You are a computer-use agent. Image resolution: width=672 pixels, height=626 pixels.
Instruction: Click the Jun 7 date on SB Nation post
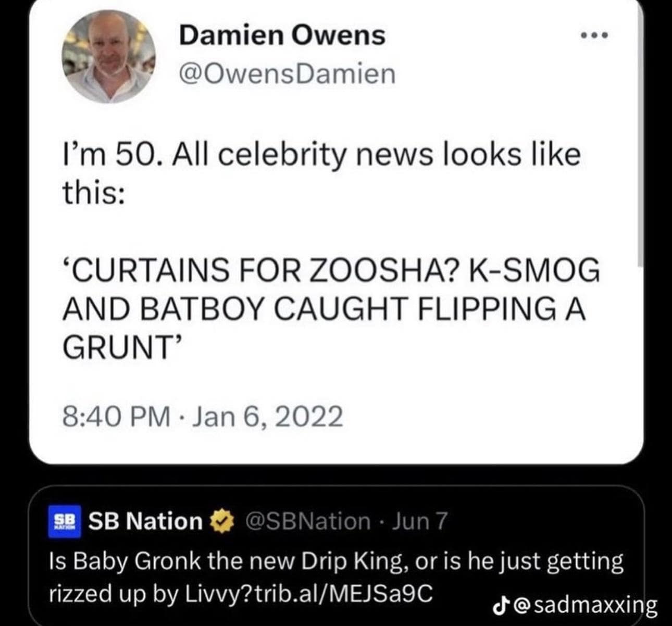[420, 521]
